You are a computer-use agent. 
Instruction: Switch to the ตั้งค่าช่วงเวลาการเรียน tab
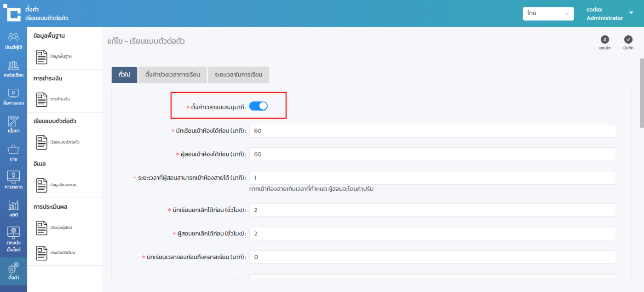172,75
